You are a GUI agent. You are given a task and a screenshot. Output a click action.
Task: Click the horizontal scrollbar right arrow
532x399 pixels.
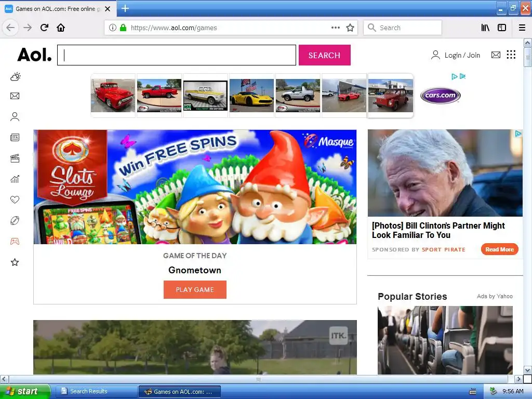pos(518,379)
